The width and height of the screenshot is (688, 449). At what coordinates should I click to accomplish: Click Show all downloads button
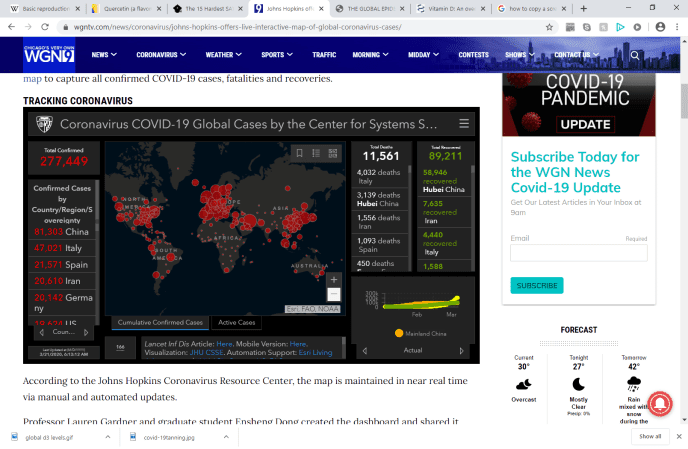650,436
